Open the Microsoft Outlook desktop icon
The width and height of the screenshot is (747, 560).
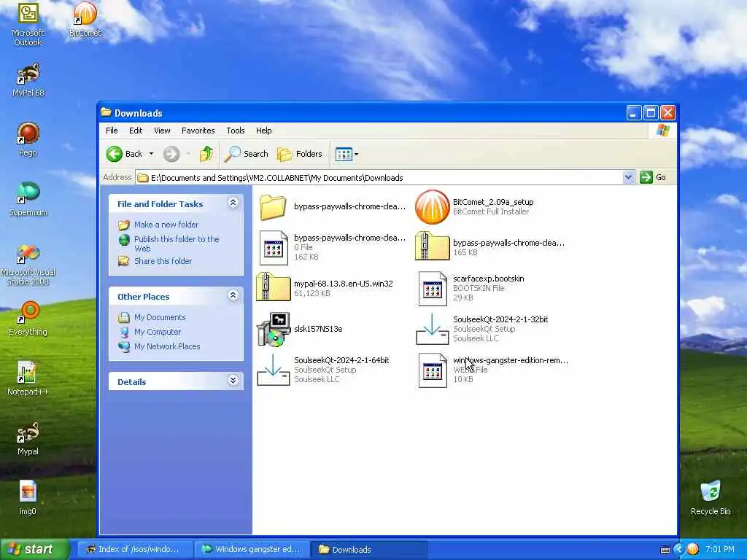28,24
